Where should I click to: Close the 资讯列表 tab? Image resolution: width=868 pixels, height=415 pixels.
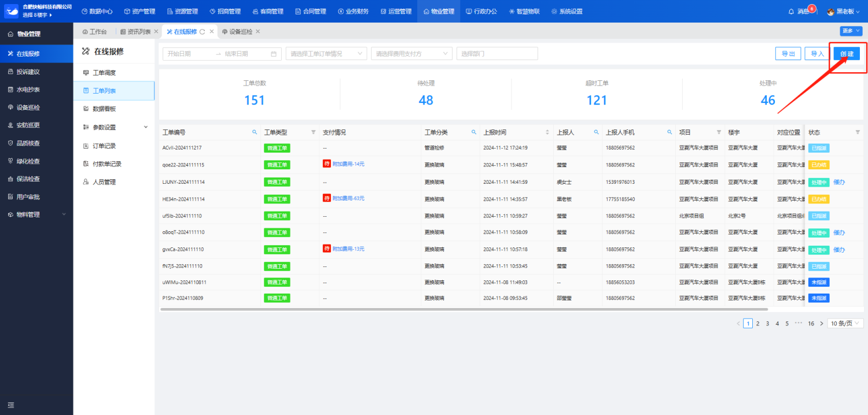(156, 31)
